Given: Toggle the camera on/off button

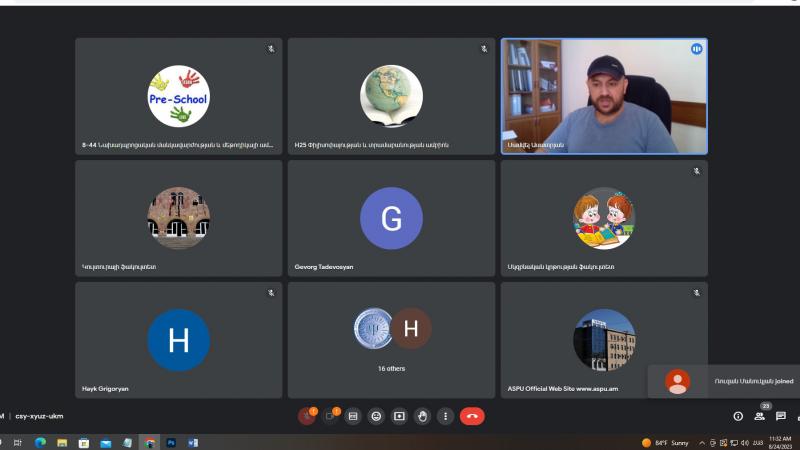Looking at the screenshot, I should (330, 416).
